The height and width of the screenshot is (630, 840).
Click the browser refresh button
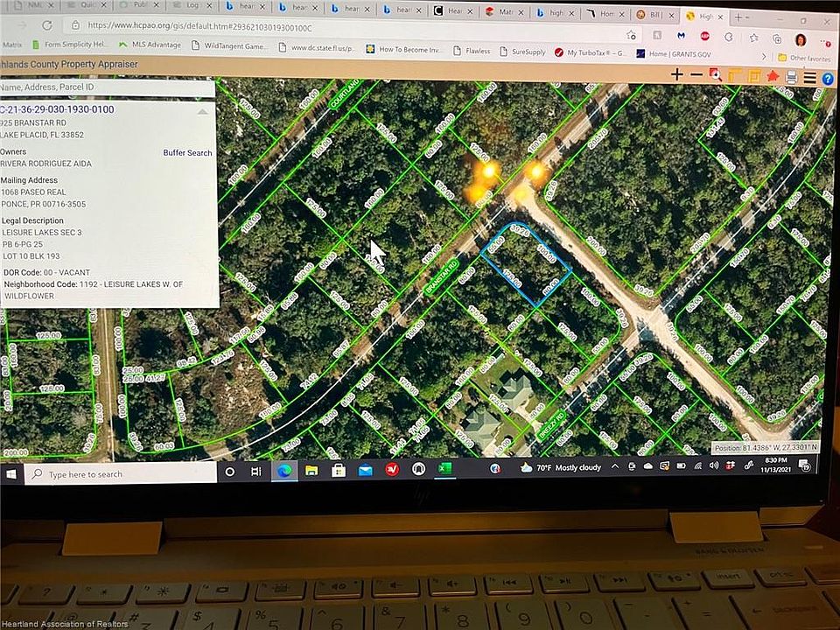click(x=47, y=25)
